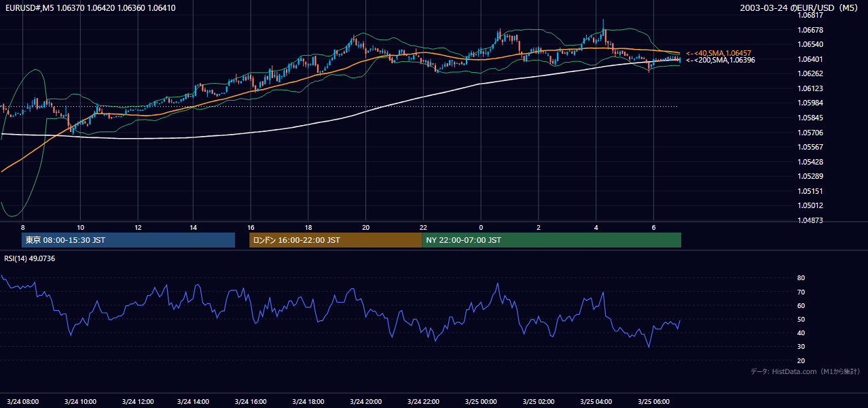Click the bottom time label 3/24 14:00
This screenshot has width=868, height=408.
pos(194,402)
